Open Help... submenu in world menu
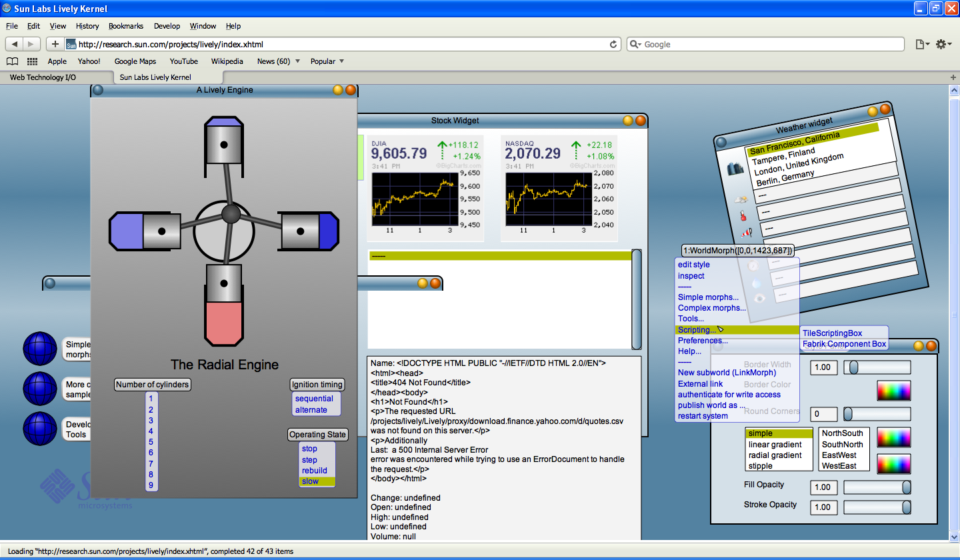This screenshot has height=560, width=960. [x=689, y=351]
